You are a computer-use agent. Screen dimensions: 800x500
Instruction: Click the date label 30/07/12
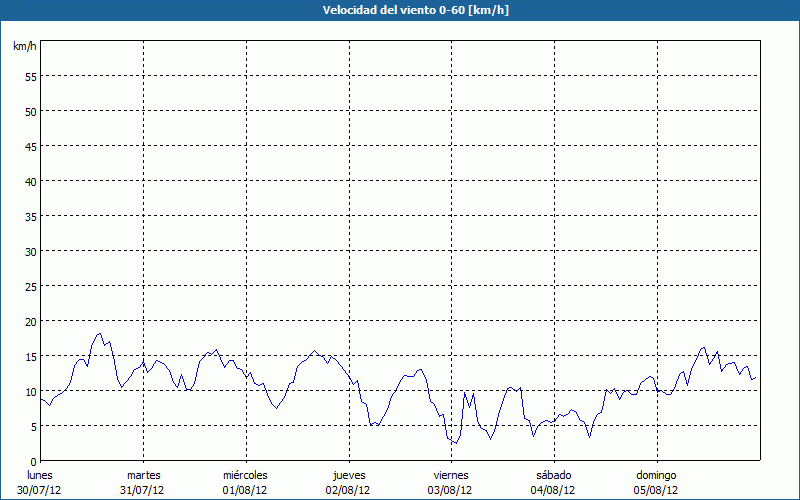pos(40,490)
